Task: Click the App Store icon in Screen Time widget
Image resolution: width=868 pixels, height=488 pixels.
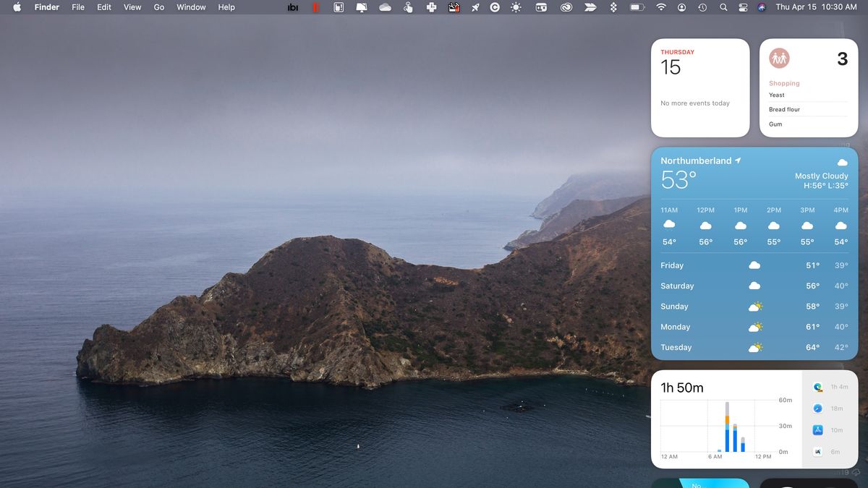Action: [x=818, y=429]
